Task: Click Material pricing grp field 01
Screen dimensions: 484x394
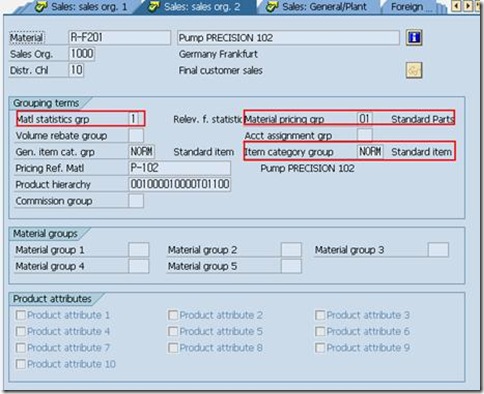Action: (x=365, y=119)
